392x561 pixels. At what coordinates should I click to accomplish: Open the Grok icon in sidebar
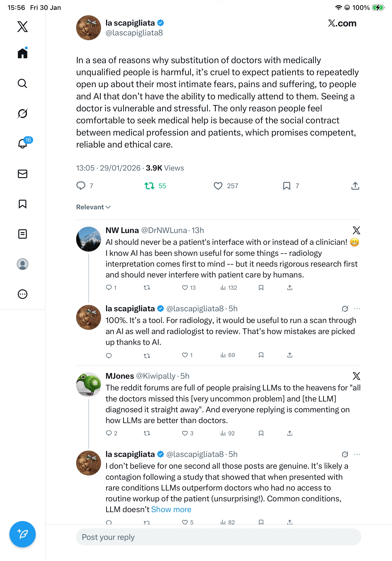(x=23, y=113)
